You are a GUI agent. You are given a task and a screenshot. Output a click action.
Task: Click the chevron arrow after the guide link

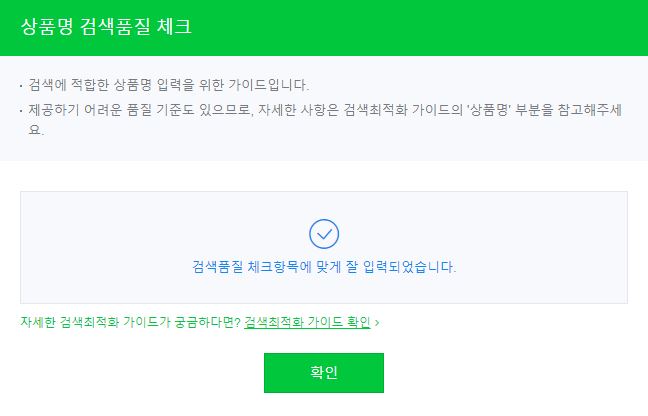(x=376, y=323)
